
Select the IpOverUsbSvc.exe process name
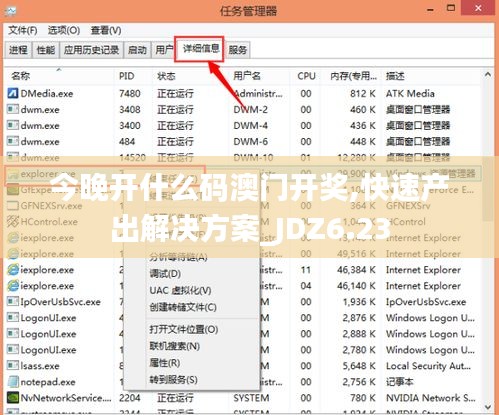coord(60,302)
